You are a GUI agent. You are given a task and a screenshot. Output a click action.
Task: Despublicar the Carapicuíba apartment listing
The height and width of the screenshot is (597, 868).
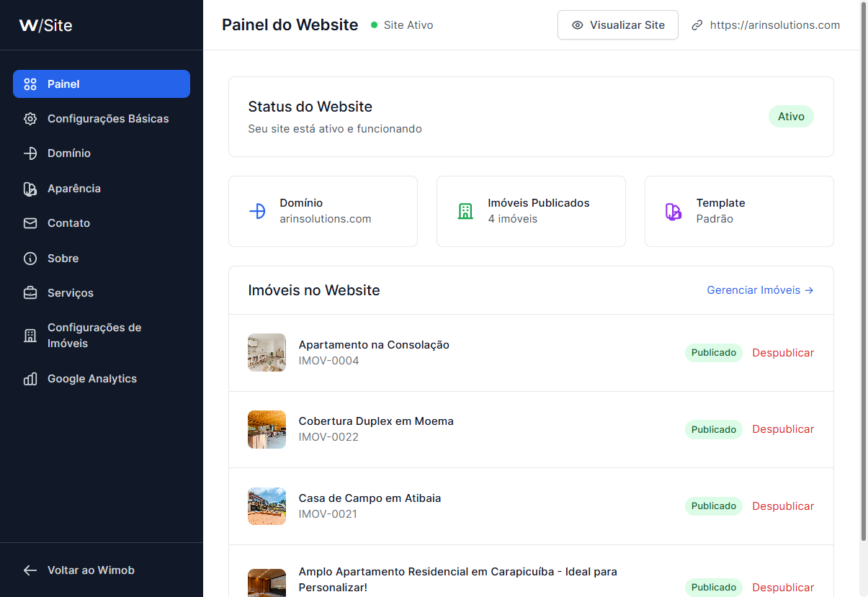click(x=783, y=588)
